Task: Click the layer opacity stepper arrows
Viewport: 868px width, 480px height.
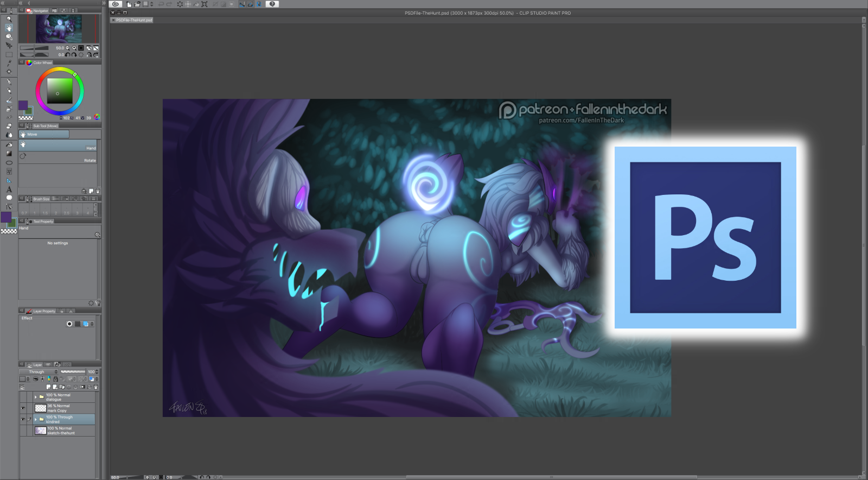Action: click(97, 372)
